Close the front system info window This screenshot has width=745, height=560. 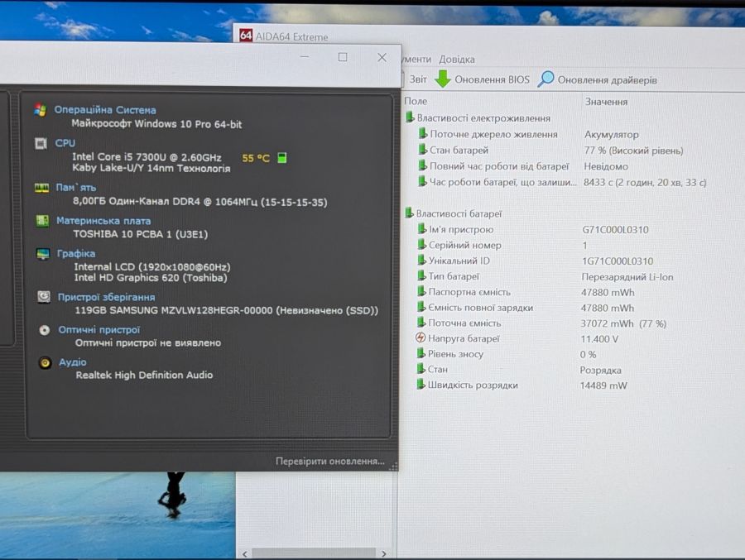[x=382, y=57]
